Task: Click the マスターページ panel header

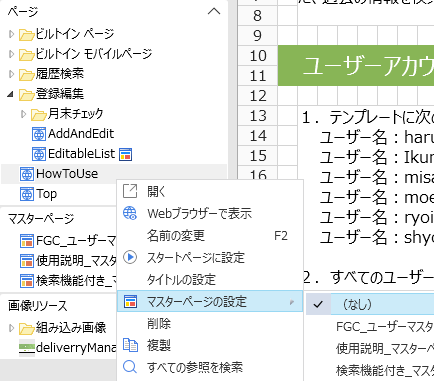Action: click(41, 219)
